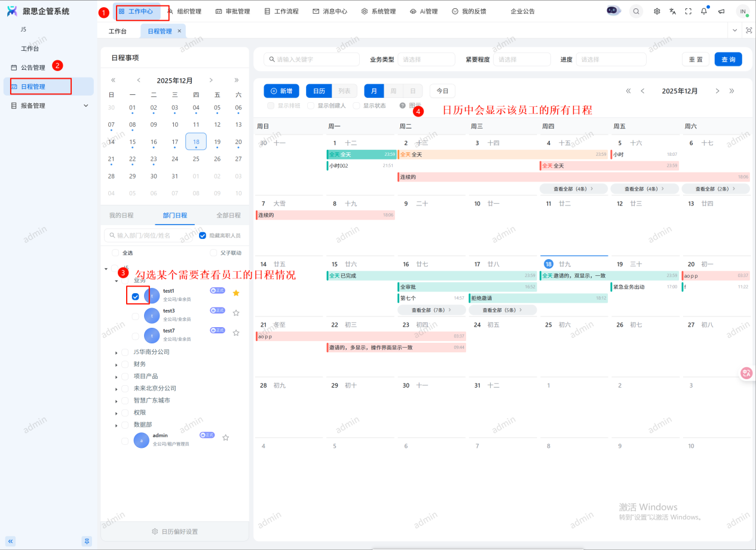
Task: Toggle 隐藏离职人员 checkbox
Action: point(203,235)
